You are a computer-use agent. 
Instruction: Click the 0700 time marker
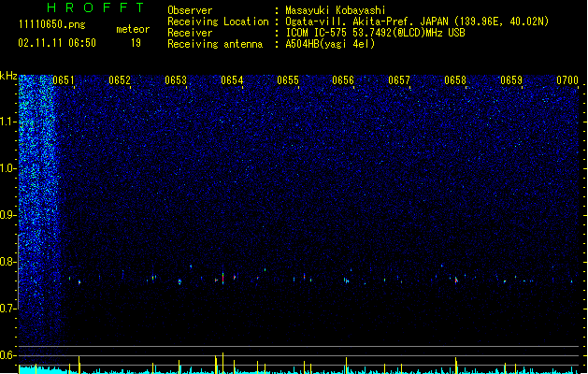pyautogui.click(x=567, y=80)
